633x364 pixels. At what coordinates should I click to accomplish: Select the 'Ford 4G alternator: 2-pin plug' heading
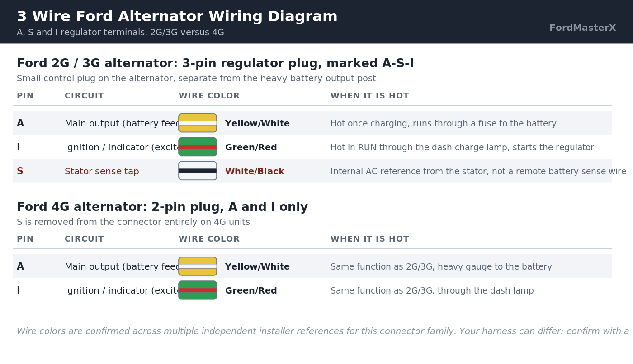[x=162, y=207]
